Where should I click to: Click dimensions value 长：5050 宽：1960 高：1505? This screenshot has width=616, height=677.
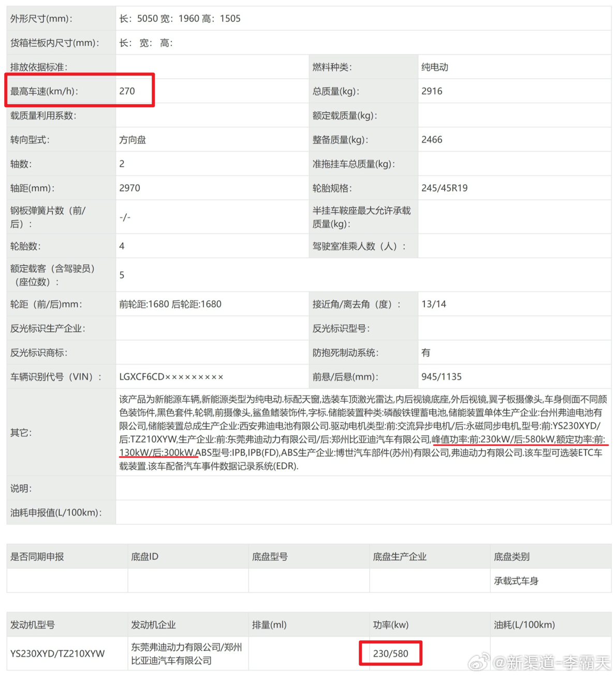pyautogui.click(x=180, y=19)
